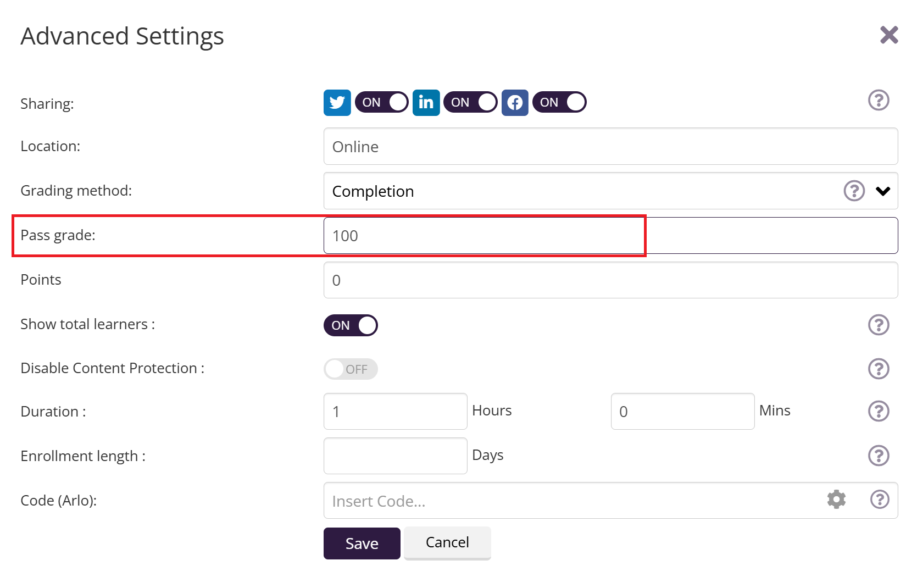
Task: Disable the Show total learners switch
Action: (x=351, y=325)
